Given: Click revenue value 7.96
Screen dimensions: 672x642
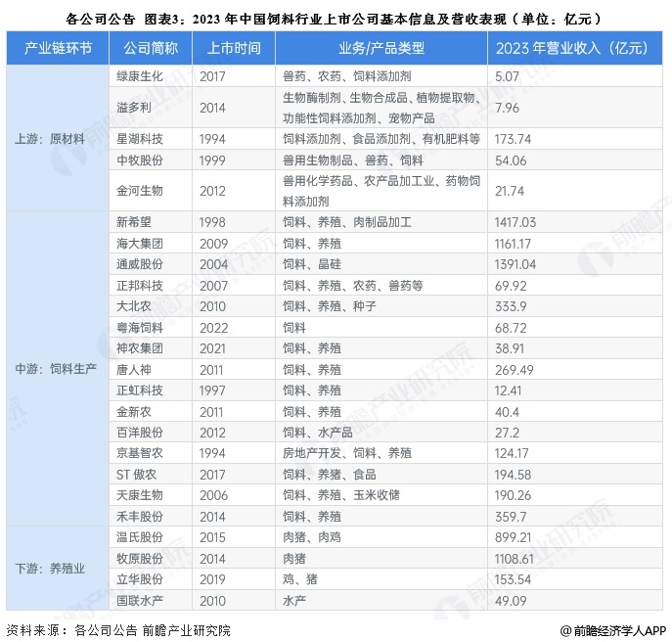Looking at the screenshot, I should [x=507, y=108].
